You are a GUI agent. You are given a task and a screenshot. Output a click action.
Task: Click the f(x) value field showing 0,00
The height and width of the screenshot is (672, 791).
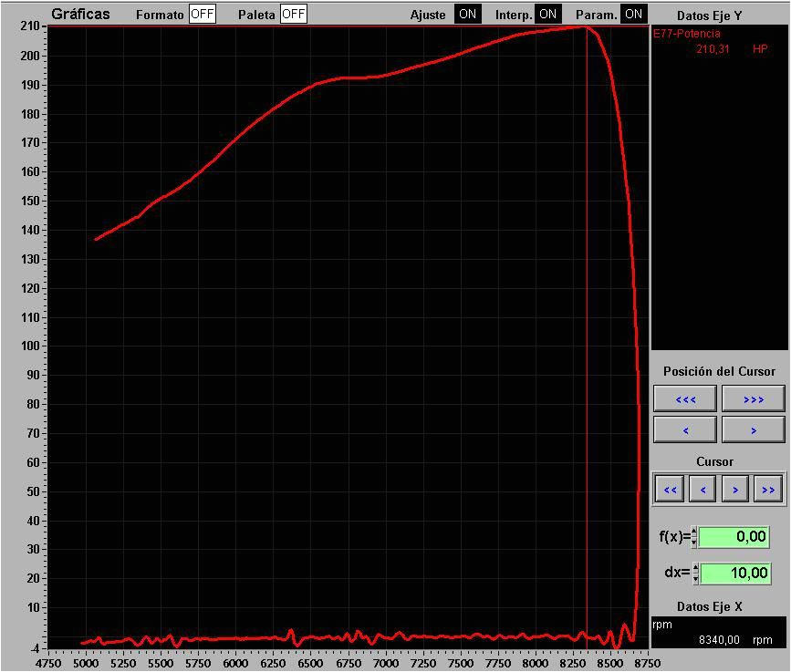point(734,537)
